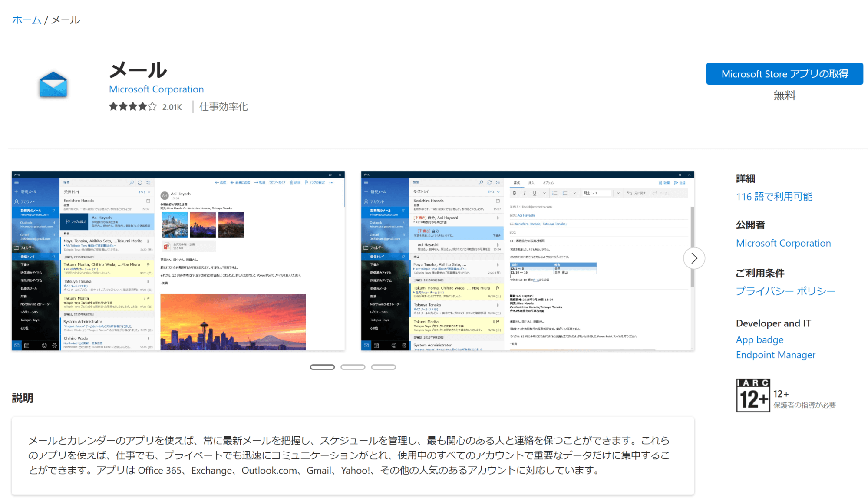This screenshot has width=868, height=501.
Task: Click the 保護者の指導が必要 rating text
Action: 804,405
